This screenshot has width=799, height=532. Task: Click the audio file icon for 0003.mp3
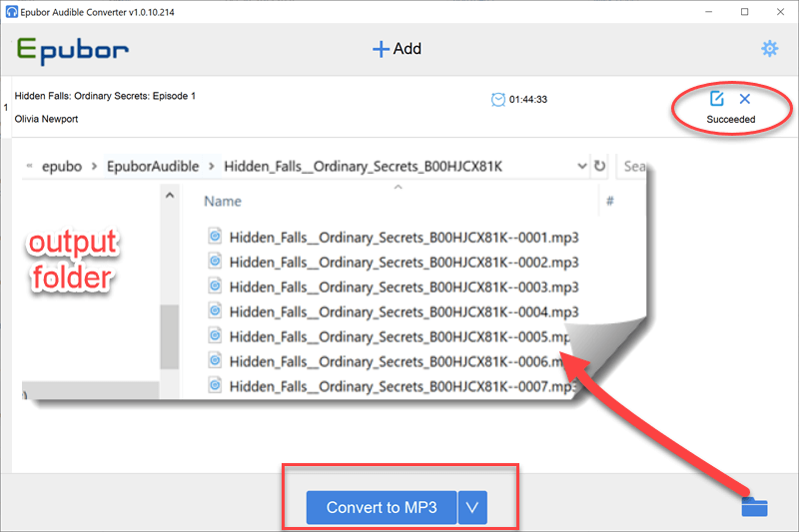tap(215, 286)
